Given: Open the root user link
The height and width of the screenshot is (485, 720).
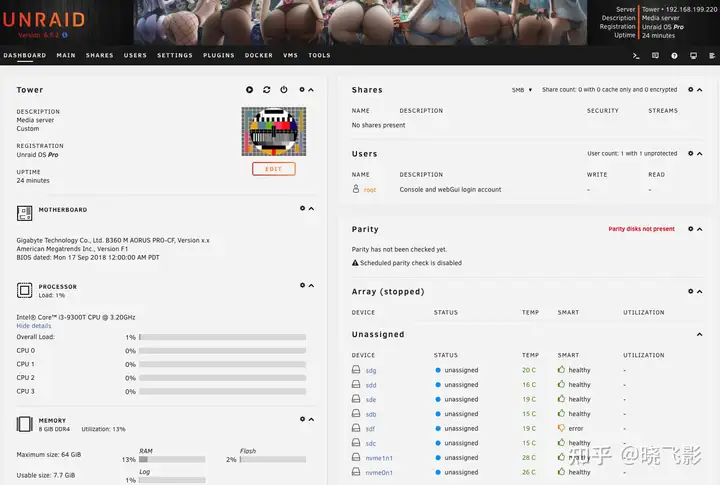Looking at the screenshot, I should pyautogui.click(x=370, y=190).
